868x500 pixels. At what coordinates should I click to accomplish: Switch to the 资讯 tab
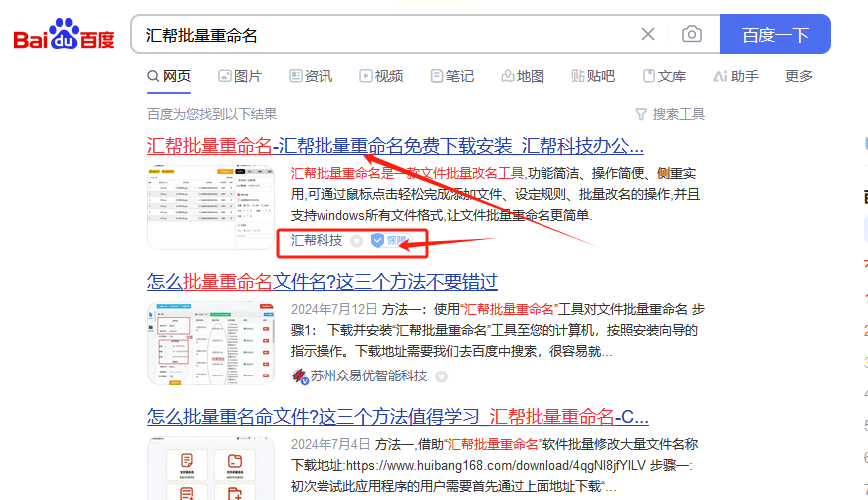311,76
